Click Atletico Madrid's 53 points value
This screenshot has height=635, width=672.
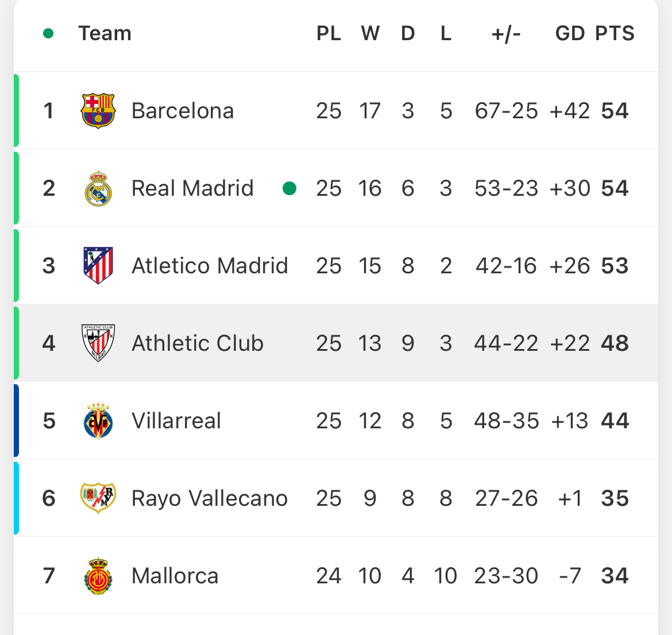(x=615, y=266)
